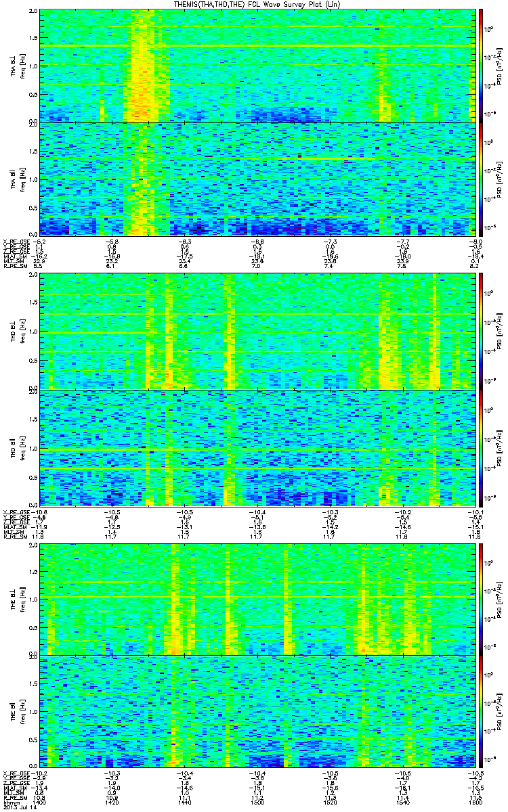Screen dimensions: 508x812
Task: Click the THD B∥ spectrogram panel
Action: 257,448
